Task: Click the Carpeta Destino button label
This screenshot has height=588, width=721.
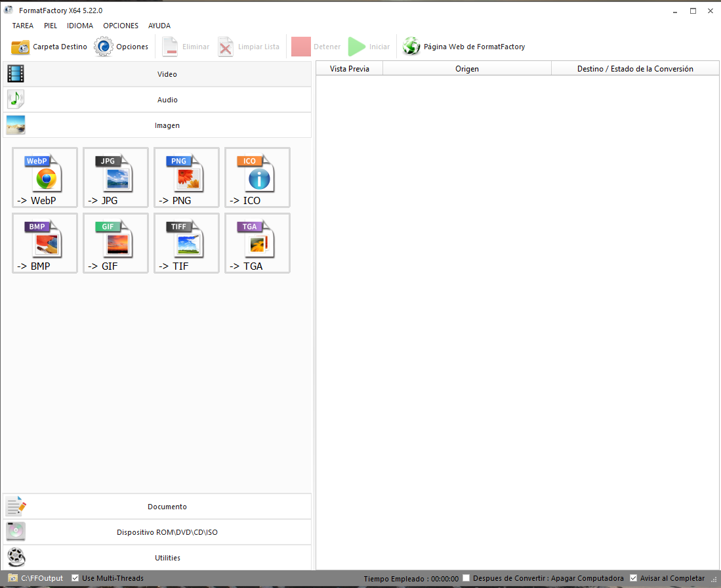Action: [x=60, y=47]
